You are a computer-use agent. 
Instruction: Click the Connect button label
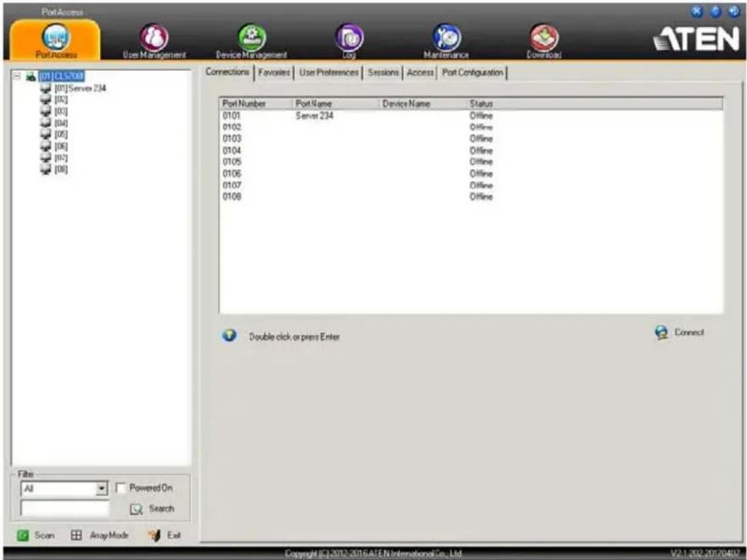click(689, 332)
